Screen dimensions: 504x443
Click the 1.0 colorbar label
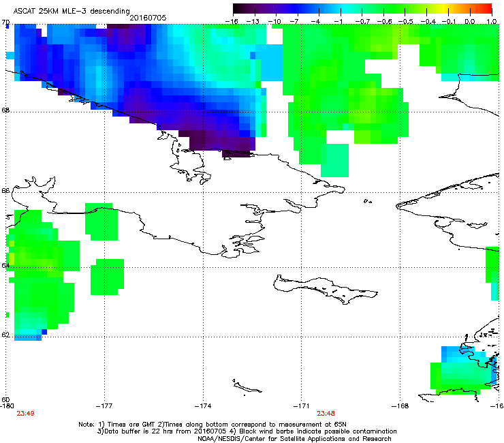pos(492,22)
